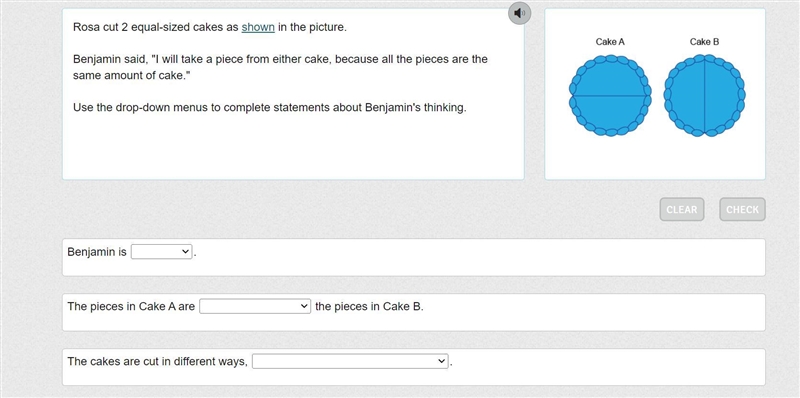Image resolution: width=800 pixels, height=398 pixels.
Task: Click the "Benjamin is" statement label
Action: pyautogui.click(x=97, y=252)
